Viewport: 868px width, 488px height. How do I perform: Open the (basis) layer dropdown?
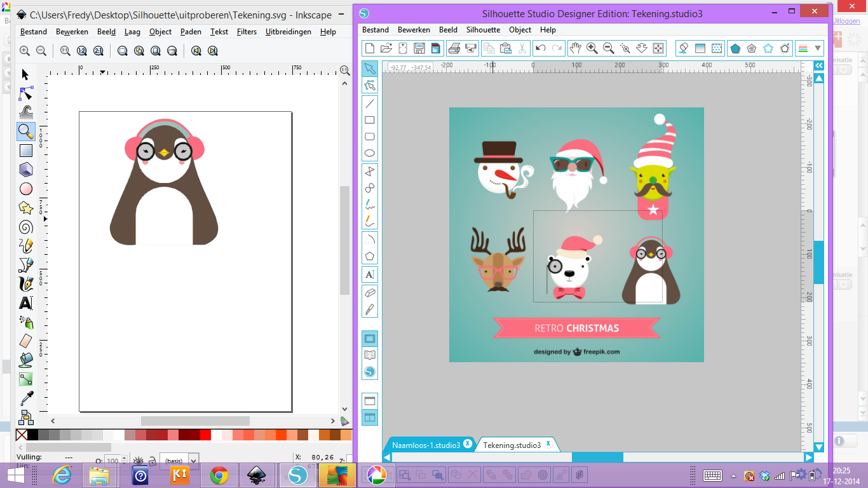(x=193, y=461)
